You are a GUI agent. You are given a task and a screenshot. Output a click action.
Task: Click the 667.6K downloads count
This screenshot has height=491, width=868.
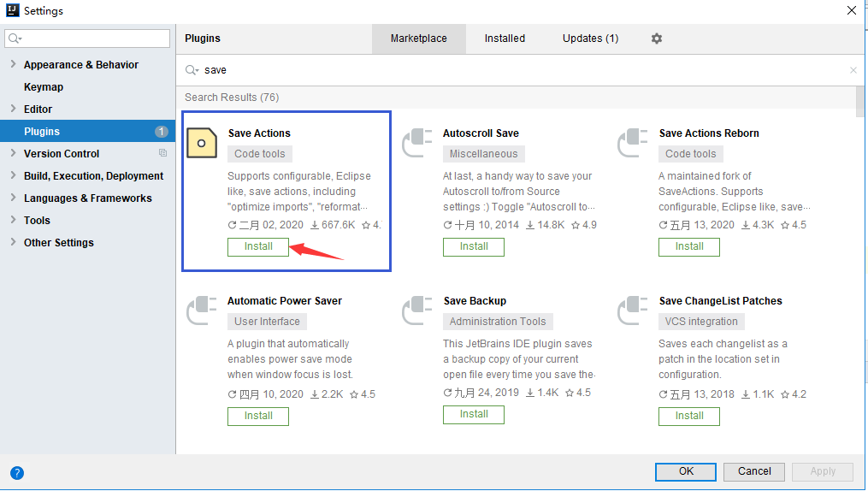click(x=333, y=225)
